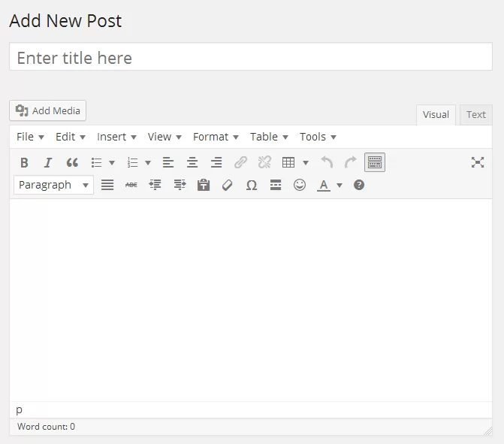
Task: Click the paste as text icon
Action: [x=204, y=185]
